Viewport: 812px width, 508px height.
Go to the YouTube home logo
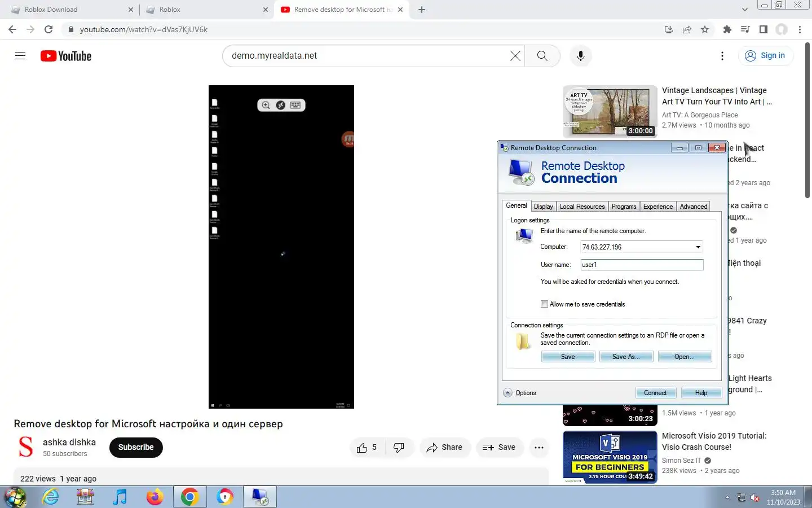click(x=66, y=56)
